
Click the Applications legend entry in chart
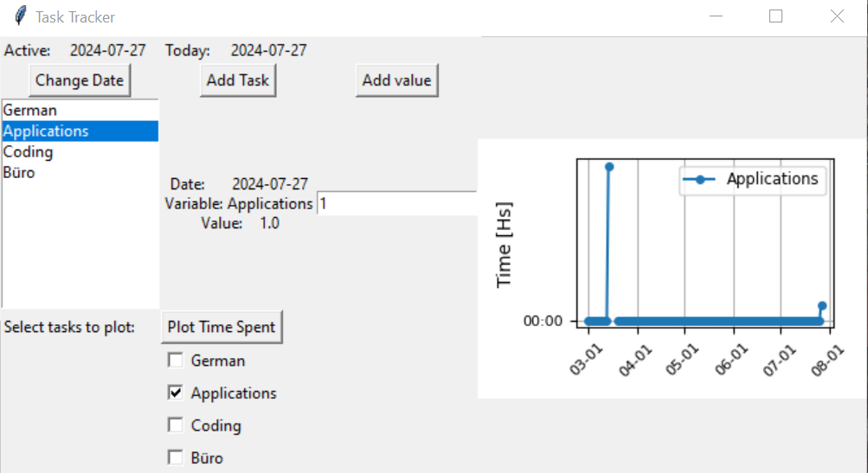click(x=753, y=179)
